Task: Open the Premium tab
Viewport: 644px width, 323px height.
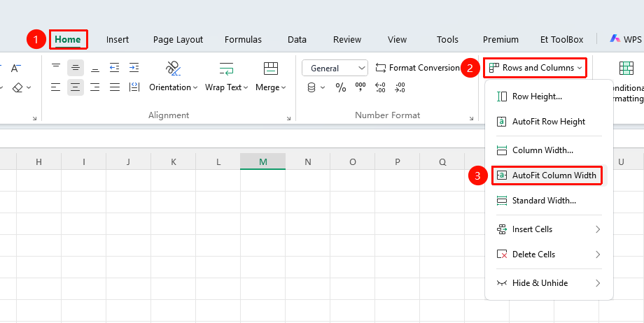Action: (500, 39)
